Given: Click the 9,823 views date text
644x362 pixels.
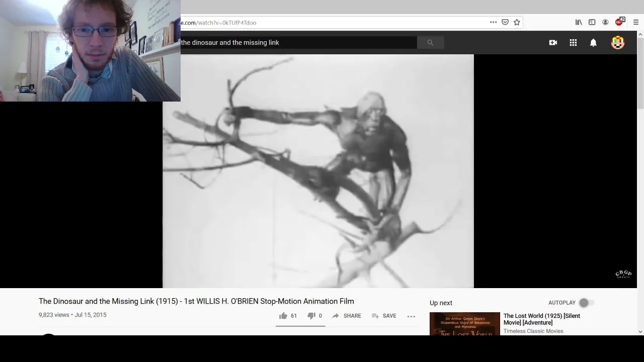Looking at the screenshot, I should point(72,315).
